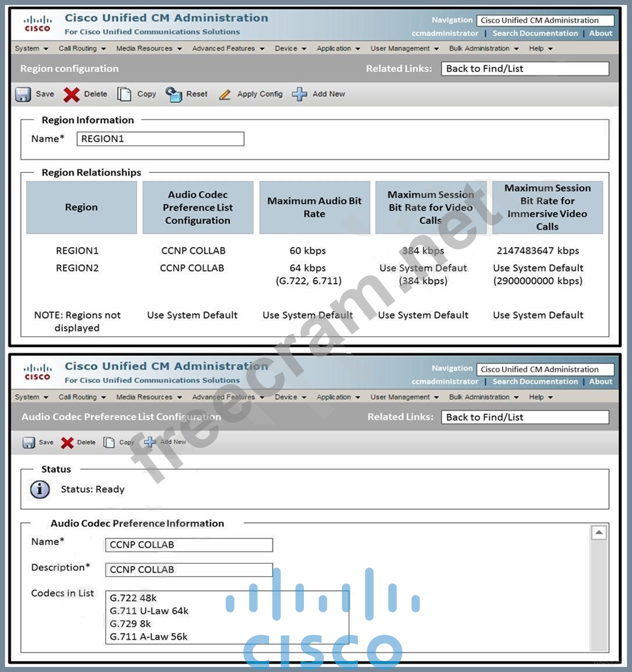
Task: Click the red Delete icon on Region configuration toolbar
Action: (71, 94)
